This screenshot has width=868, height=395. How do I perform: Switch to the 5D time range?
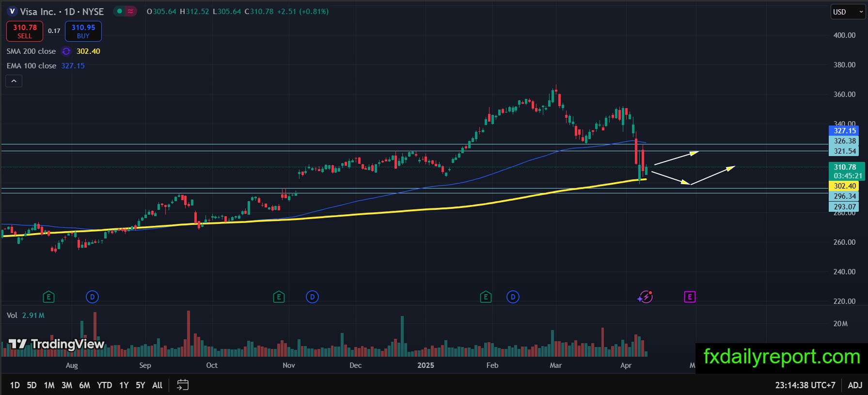pyautogui.click(x=32, y=385)
